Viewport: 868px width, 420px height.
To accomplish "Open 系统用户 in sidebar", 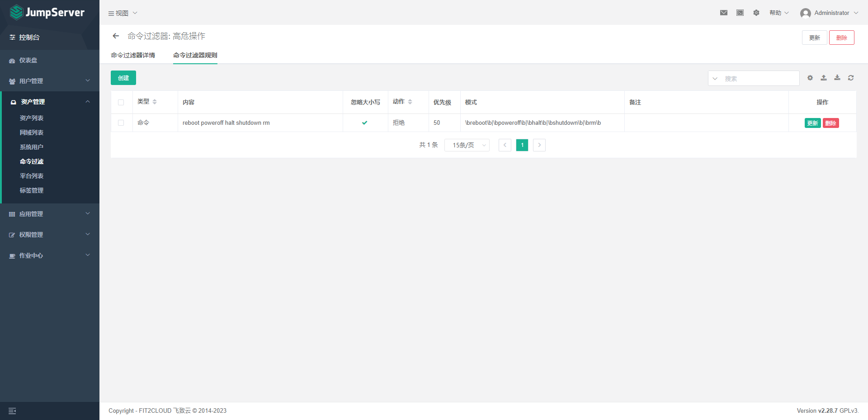I will 32,147.
